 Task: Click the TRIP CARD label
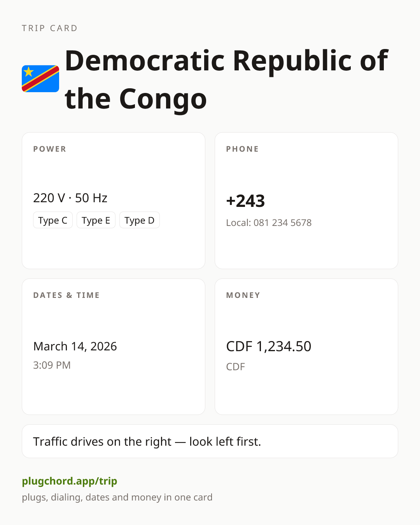(x=50, y=28)
